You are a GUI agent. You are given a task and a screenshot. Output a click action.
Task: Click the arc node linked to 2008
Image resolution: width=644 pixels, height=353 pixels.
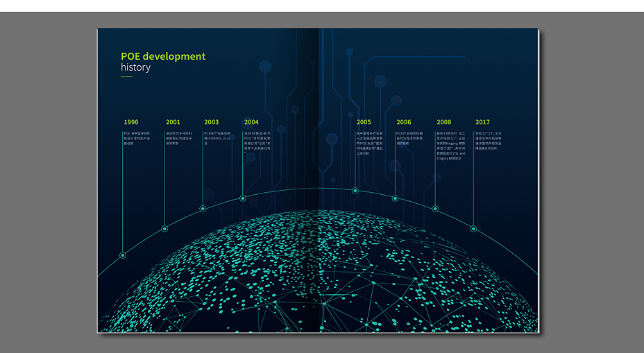pyautogui.click(x=435, y=209)
